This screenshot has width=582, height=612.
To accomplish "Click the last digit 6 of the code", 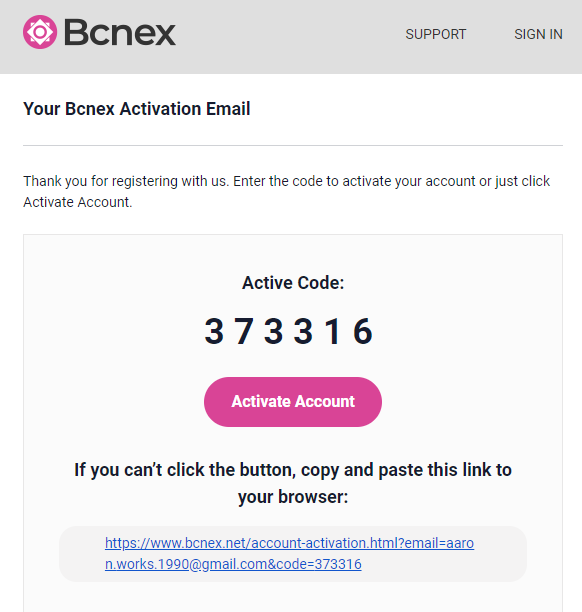I will click(363, 331).
